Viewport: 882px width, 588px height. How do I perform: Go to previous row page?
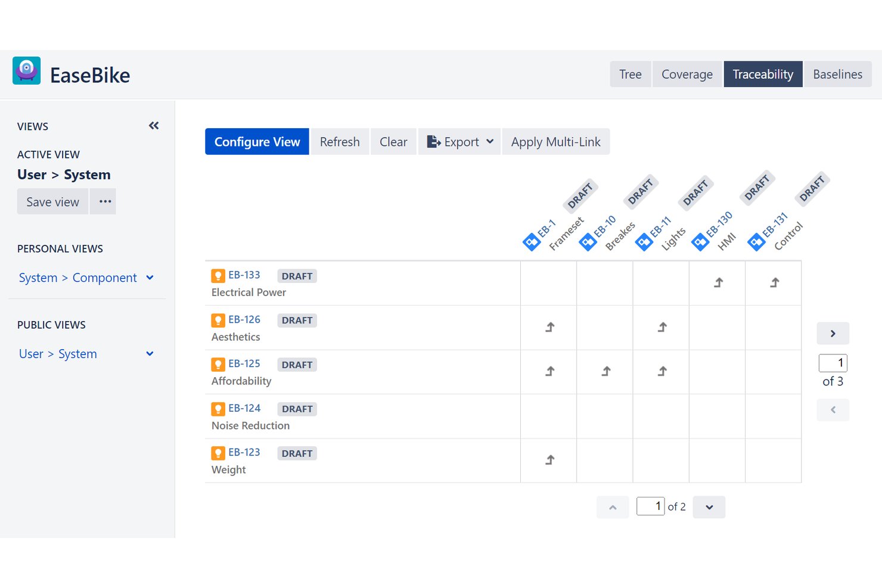tap(613, 507)
